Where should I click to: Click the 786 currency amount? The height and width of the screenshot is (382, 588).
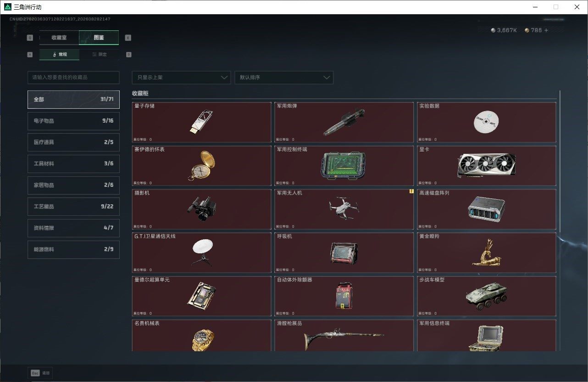click(536, 30)
